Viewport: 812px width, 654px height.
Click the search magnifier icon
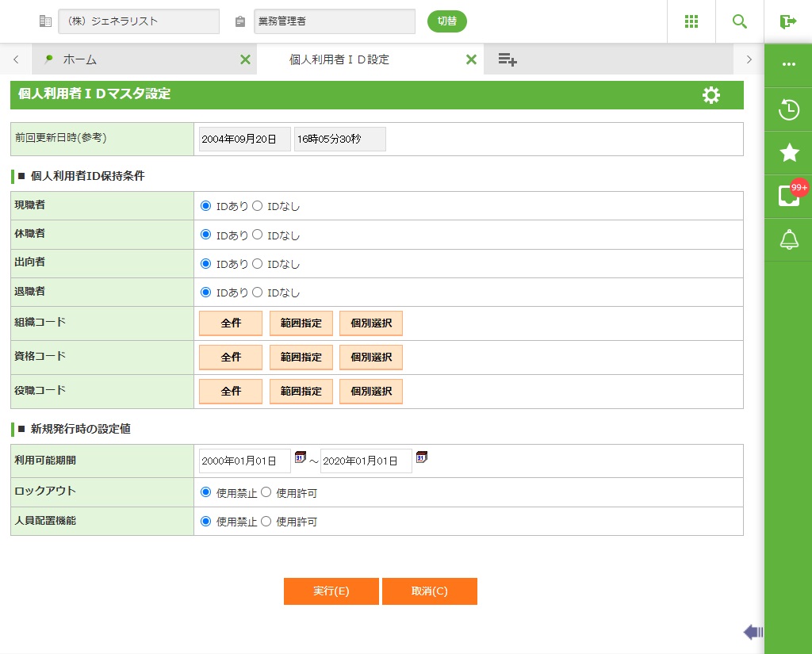point(739,21)
